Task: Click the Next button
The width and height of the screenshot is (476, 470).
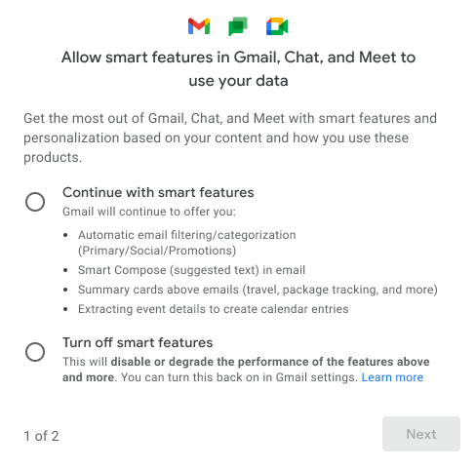Action: (x=421, y=434)
